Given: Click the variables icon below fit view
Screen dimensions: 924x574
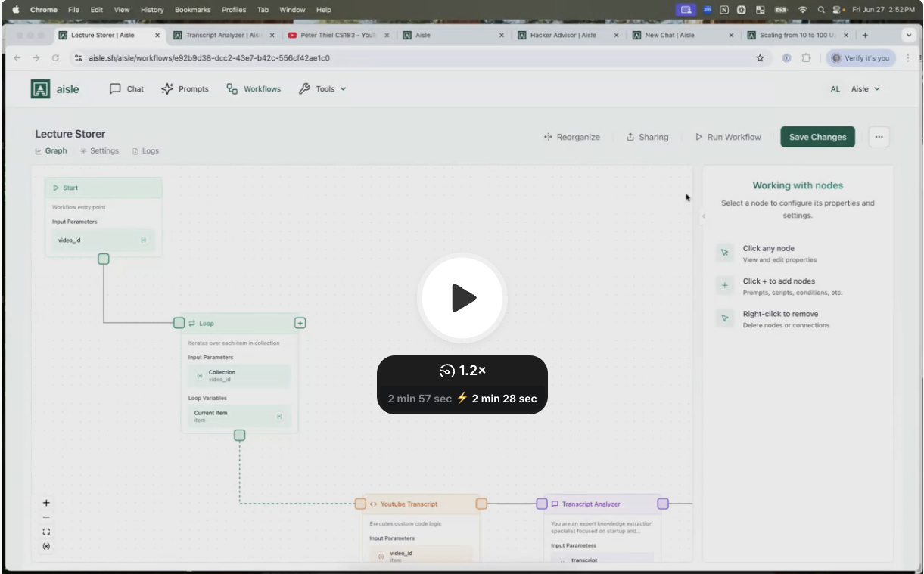Looking at the screenshot, I should [46, 546].
